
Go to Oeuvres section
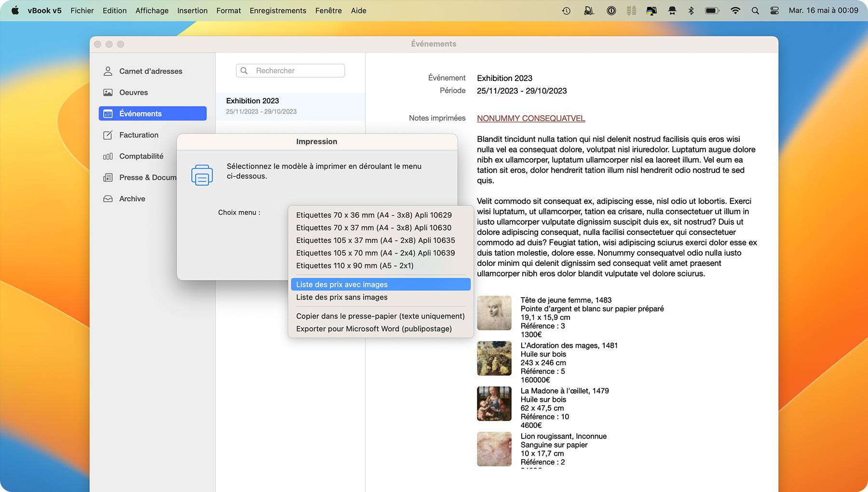[x=152, y=93]
